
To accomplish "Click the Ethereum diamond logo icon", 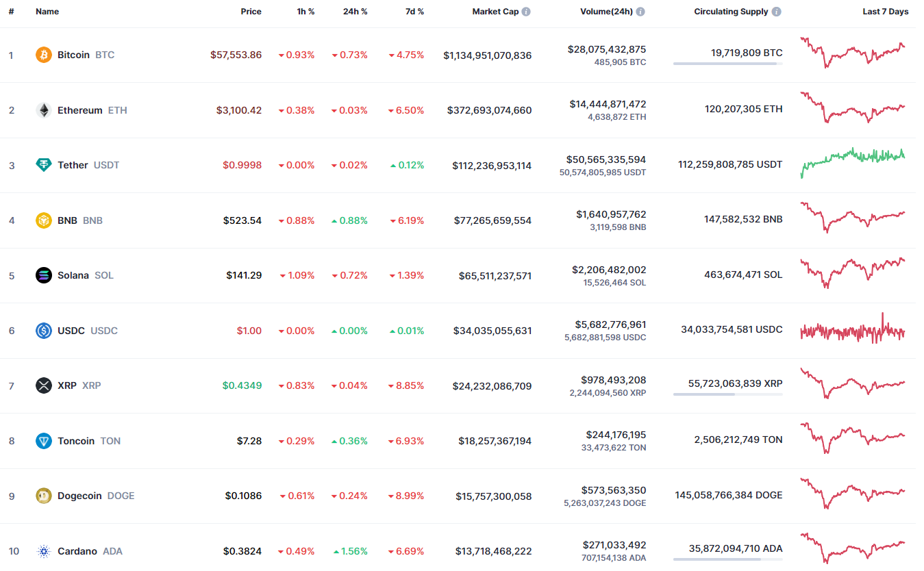I will pyautogui.click(x=44, y=110).
